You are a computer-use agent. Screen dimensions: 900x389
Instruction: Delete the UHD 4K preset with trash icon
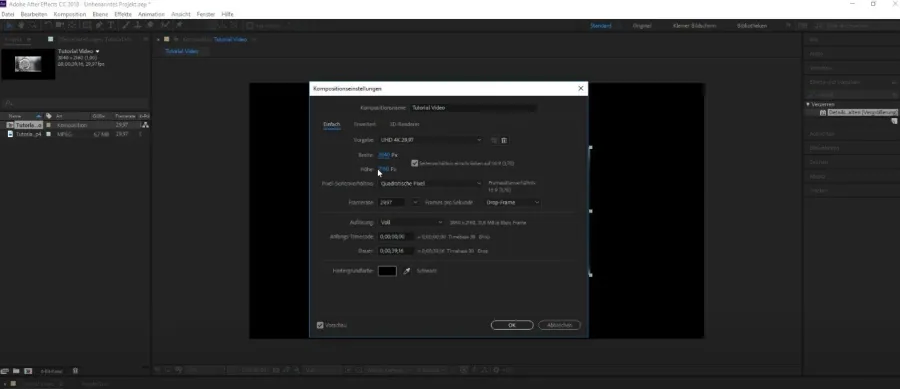[x=504, y=140]
